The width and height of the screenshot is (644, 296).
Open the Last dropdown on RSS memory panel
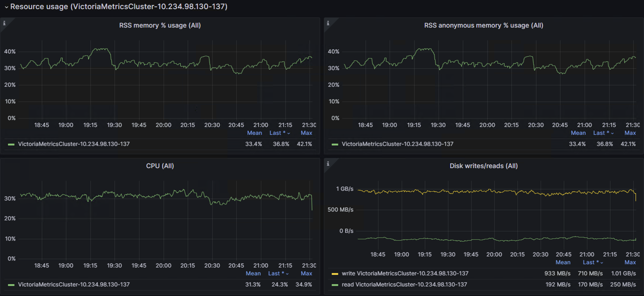click(279, 133)
